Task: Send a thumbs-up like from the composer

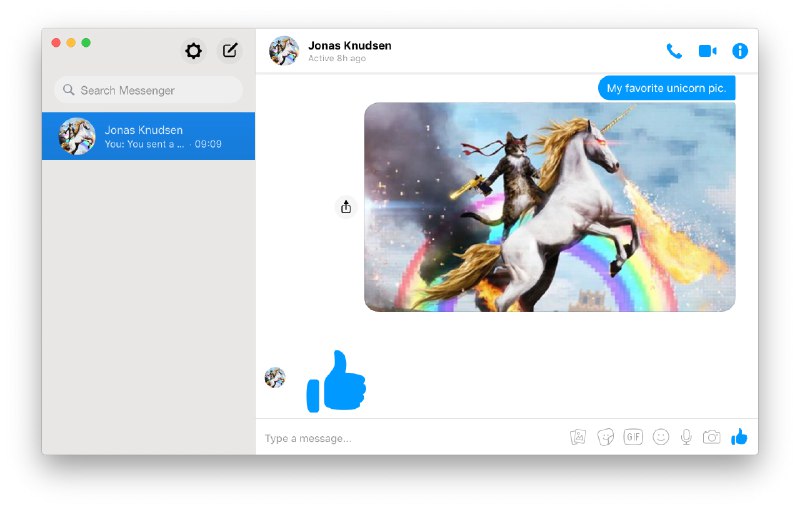Action: (739, 437)
